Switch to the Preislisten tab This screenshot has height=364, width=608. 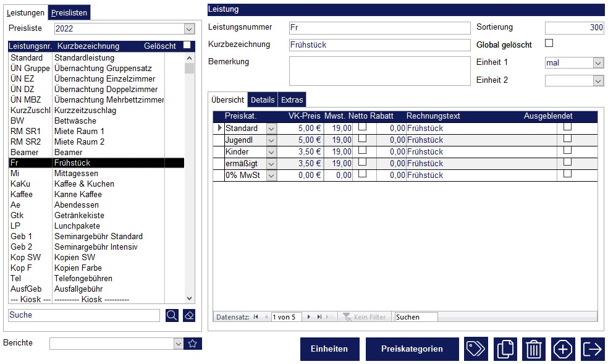point(70,12)
